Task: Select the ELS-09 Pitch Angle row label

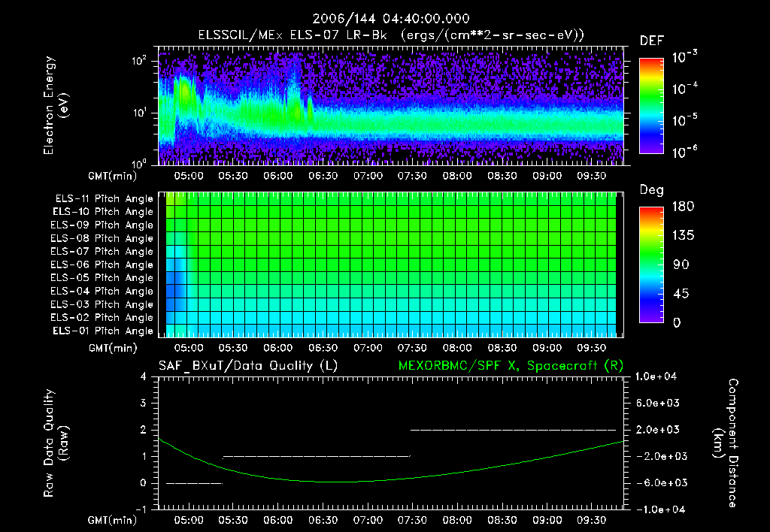Action: pos(102,225)
